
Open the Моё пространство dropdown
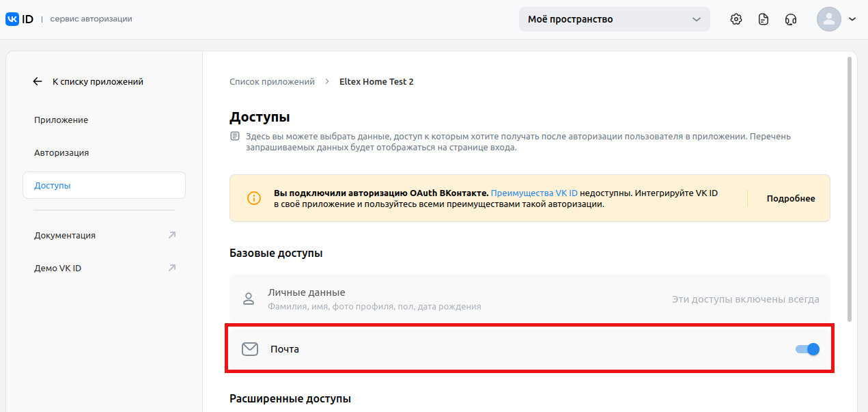(614, 19)
